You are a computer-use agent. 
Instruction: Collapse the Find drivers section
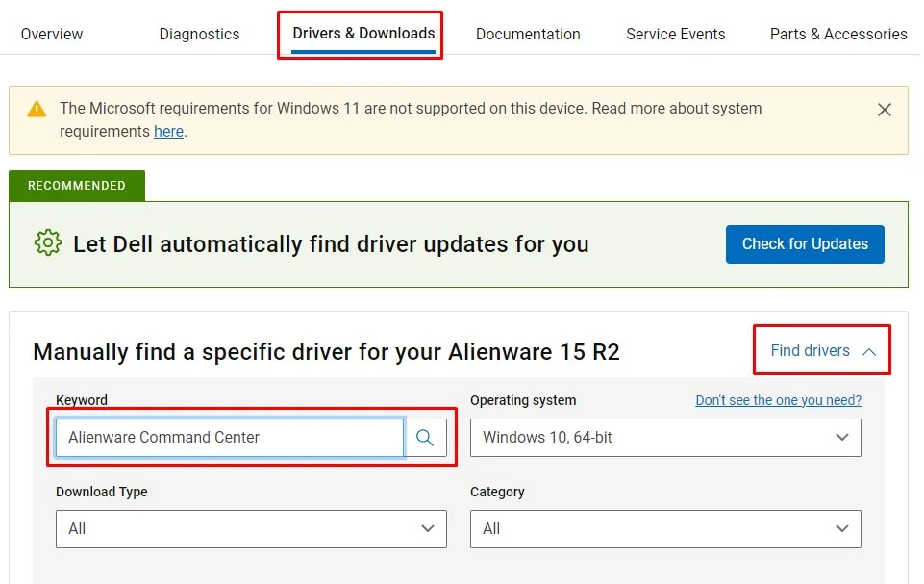(x=823, y=350)
